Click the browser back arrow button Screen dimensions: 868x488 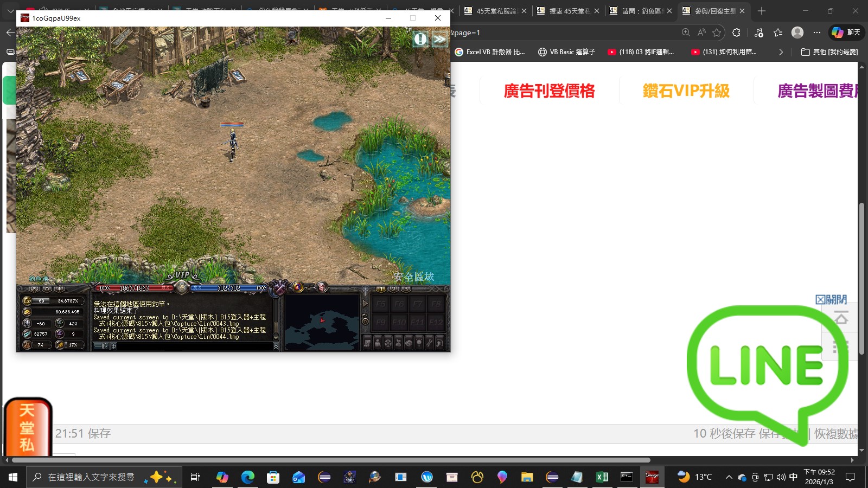10,33
